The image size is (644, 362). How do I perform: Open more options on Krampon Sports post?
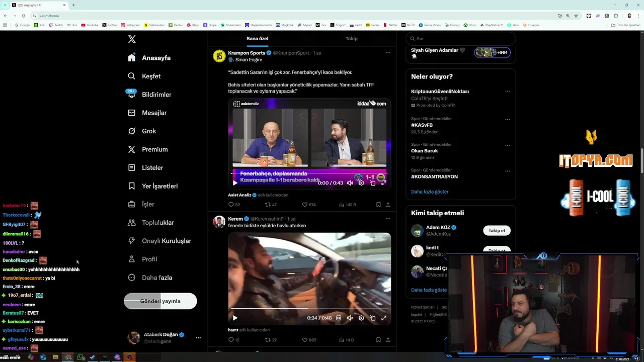tap(388, 53)
